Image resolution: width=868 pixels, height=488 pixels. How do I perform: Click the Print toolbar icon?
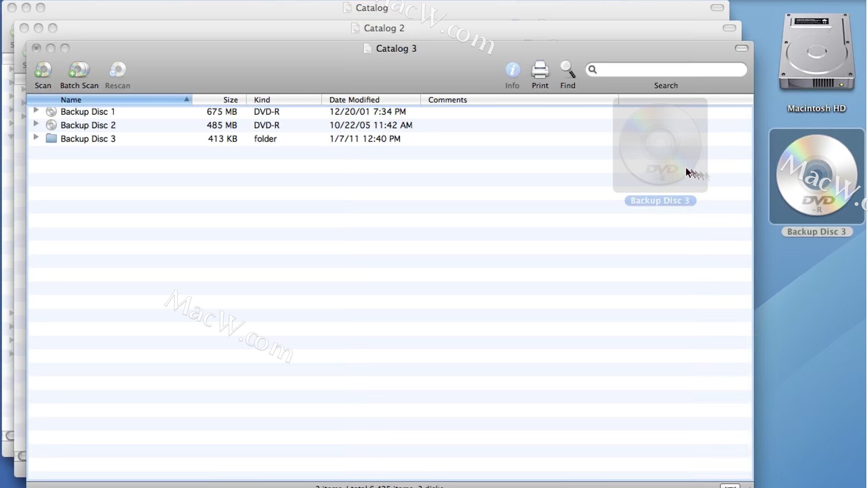coord(540,70)
